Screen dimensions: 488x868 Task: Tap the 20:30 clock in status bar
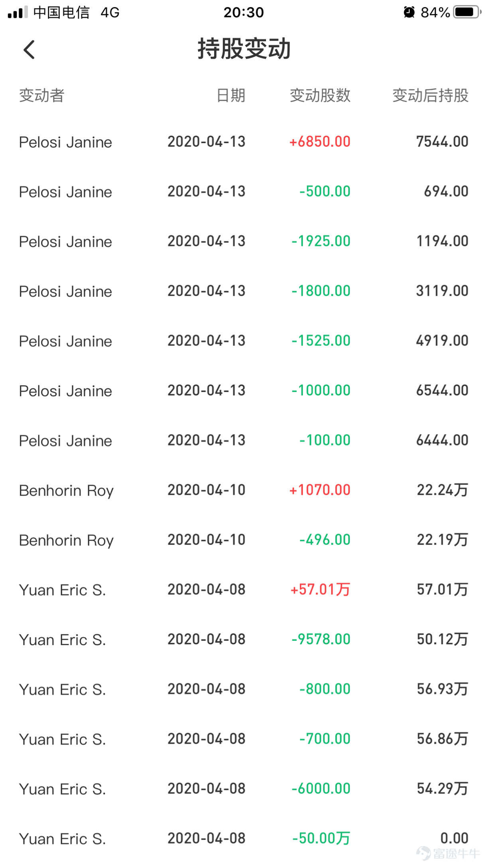[x=244, y=12]
